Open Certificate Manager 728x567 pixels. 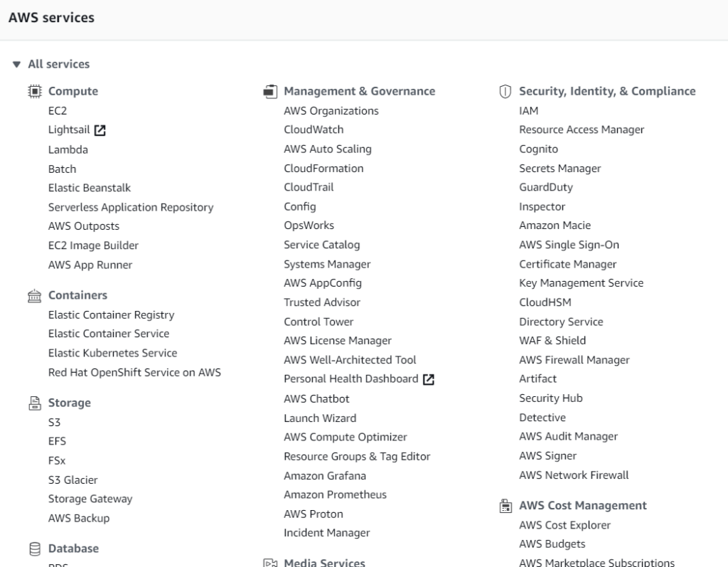pyautogui.click(x=568, y=265)
